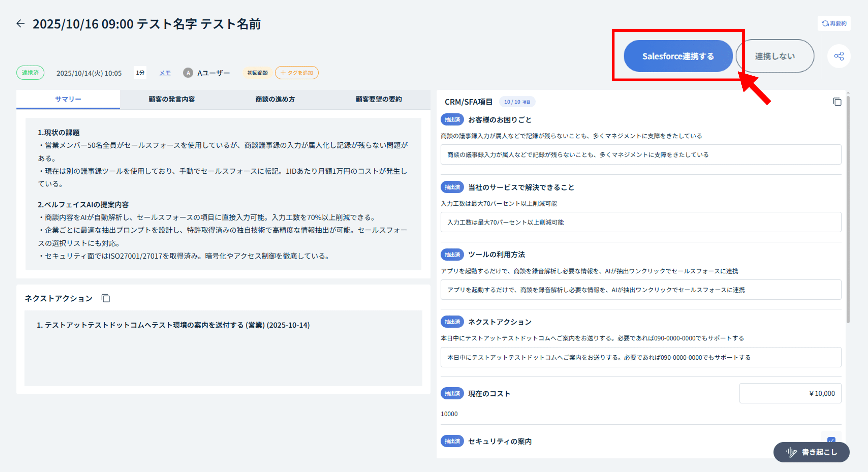Switch to 商談の進め方 tab
The height and width of the screenshot is (472, 868).
[x=275, y=99]
